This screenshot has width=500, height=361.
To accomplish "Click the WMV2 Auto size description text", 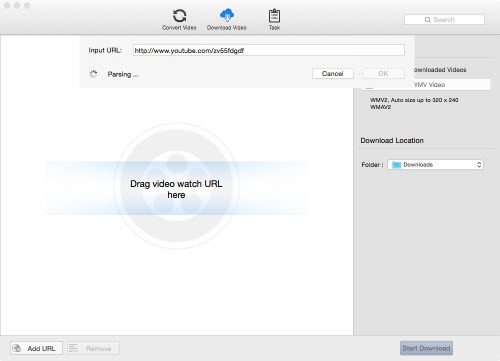I will (414, 103).
